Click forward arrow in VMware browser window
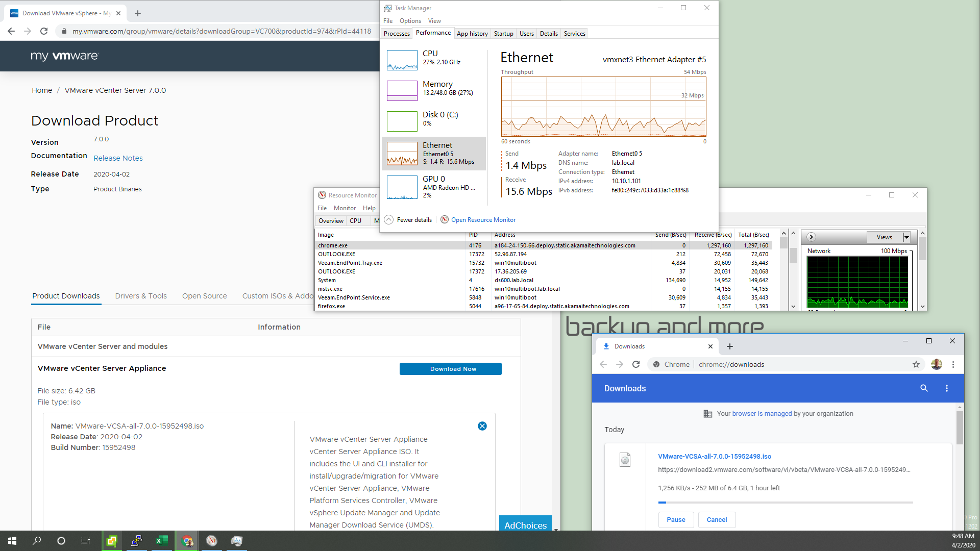This screenshot has height=551, width=980. pos(28,31)
